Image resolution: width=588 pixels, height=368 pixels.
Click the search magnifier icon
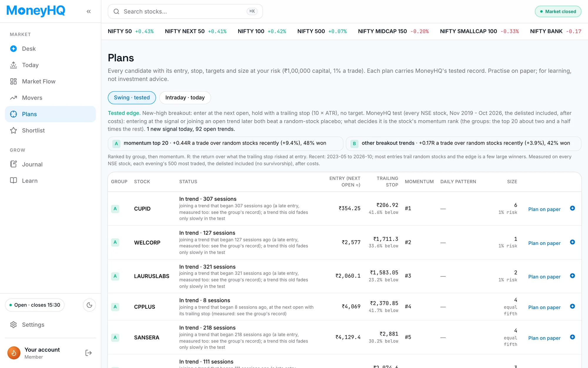point(116,11)
